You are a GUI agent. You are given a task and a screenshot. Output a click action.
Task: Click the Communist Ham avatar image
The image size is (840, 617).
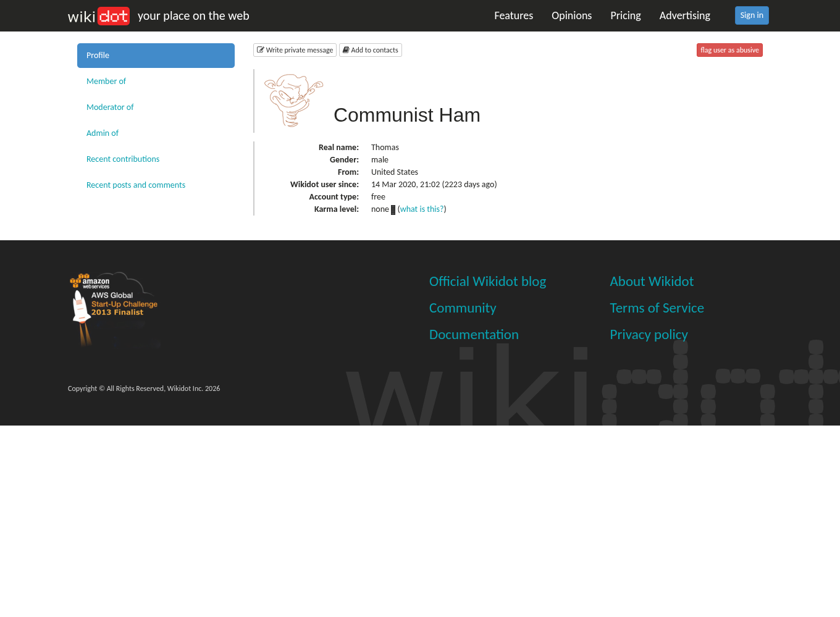(293, 101)
